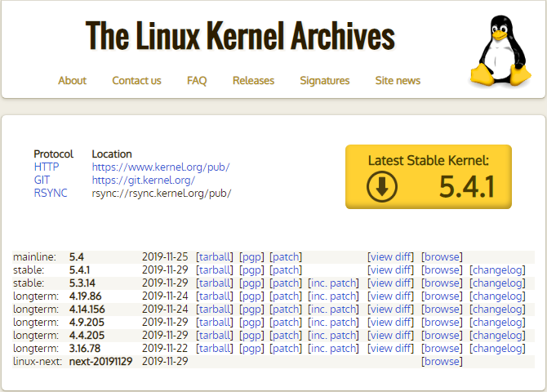Open pgp signature for stable 5.4.1

pos(251,269)
